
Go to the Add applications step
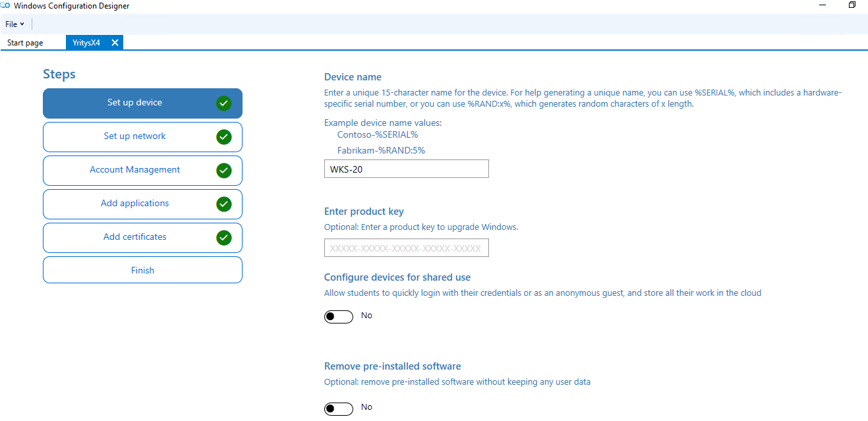point(142,204)
